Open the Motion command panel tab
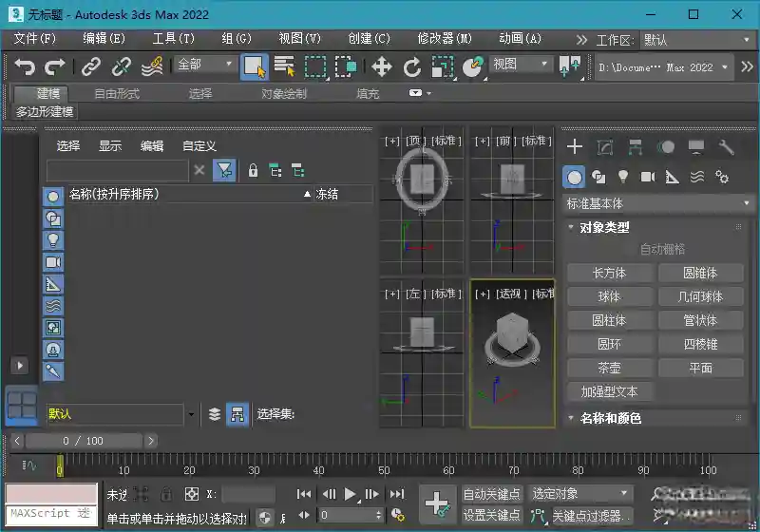760x532 pixels. (666, 147)
